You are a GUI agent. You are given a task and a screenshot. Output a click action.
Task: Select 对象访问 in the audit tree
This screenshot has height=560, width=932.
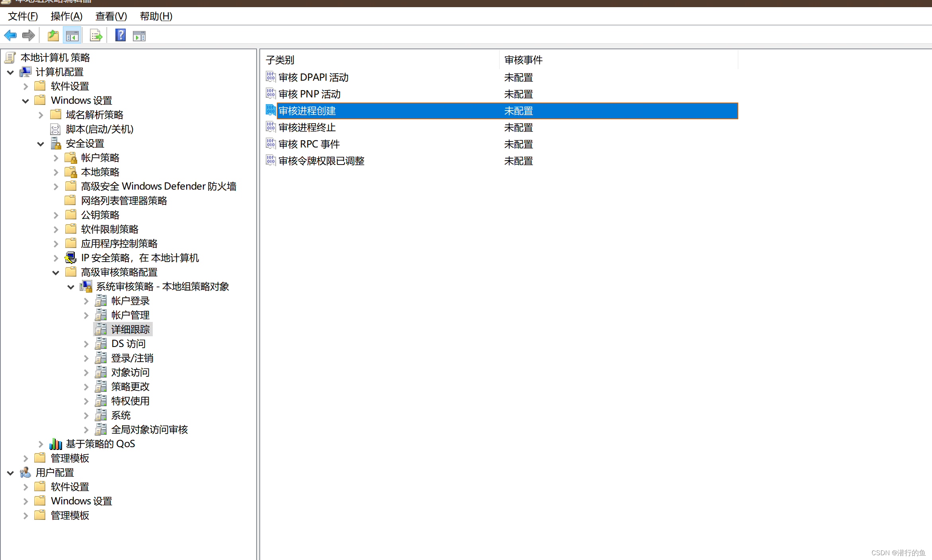(130, 373)
